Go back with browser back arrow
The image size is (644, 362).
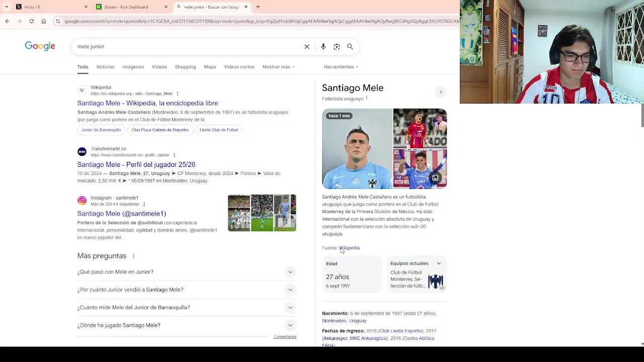tap(7, 21)
